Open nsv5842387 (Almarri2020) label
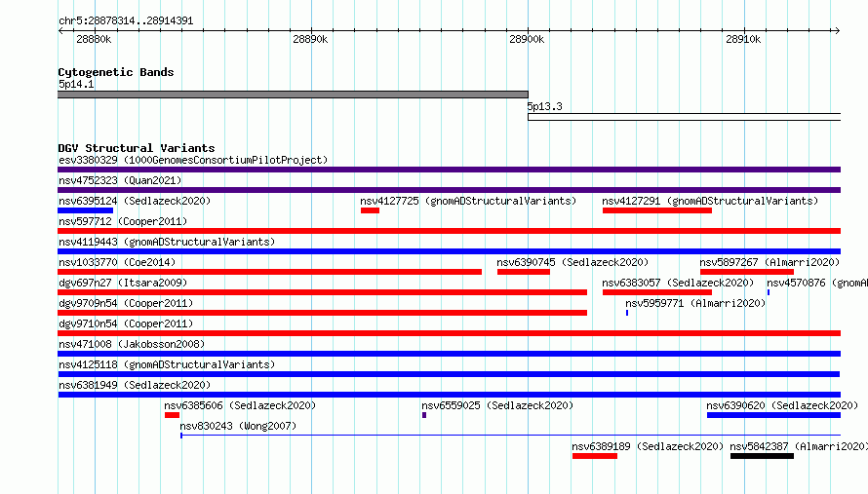 click(x=798, y=446)
